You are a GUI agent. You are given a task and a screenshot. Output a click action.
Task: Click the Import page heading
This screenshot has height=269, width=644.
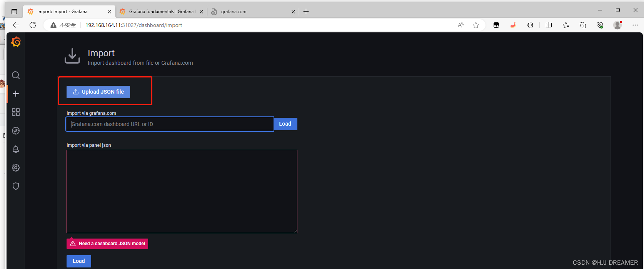click(101, 53)
